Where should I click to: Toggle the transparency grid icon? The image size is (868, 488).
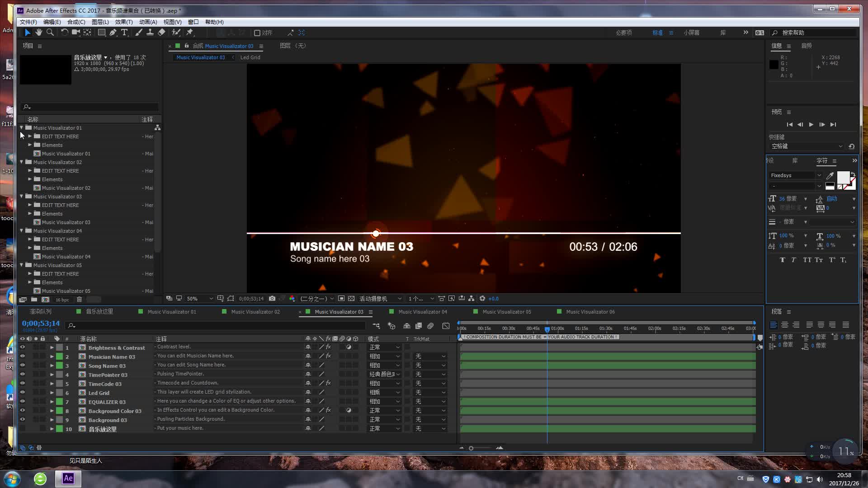[351, 299]
